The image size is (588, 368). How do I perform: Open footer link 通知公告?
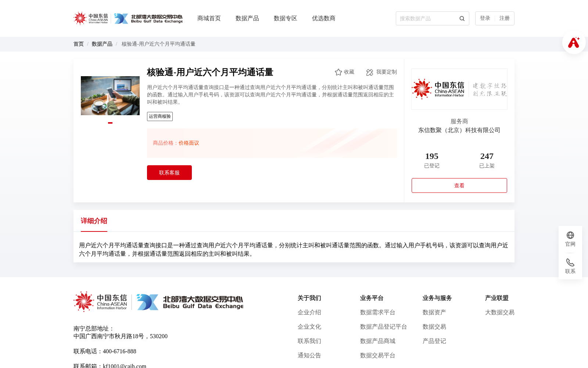[309, 355]
